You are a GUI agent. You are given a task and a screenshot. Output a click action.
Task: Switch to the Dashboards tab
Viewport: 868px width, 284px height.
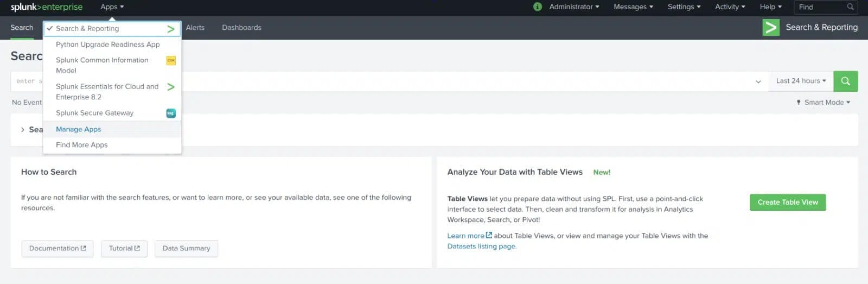tap(241, 28)
